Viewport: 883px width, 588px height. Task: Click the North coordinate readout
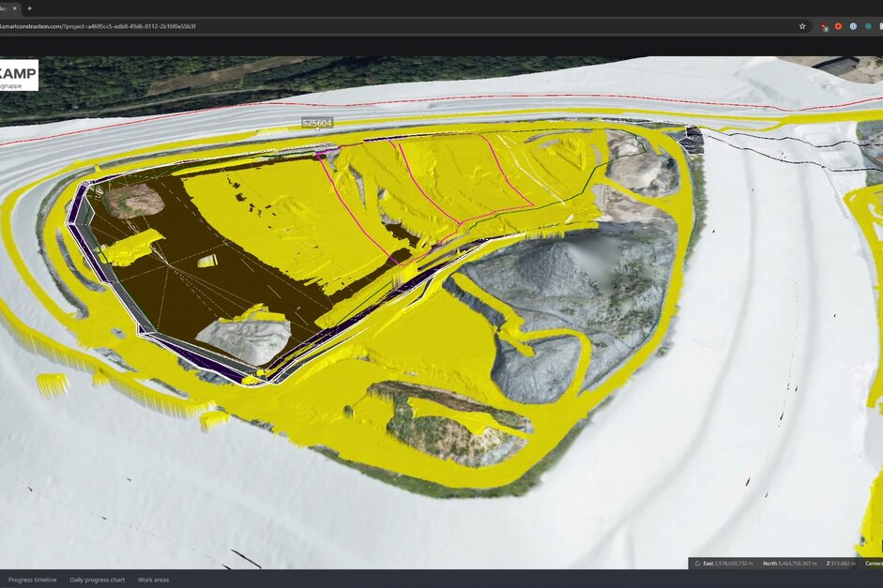[x=789, y=564]
